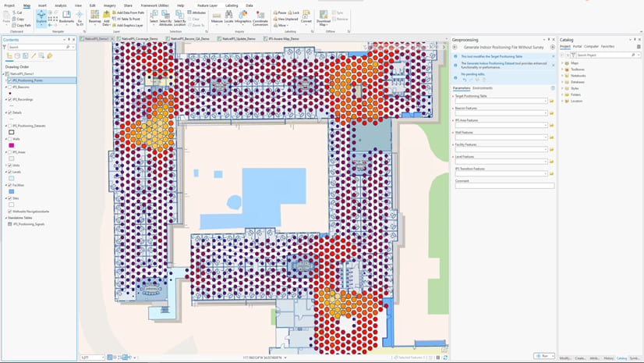This screenshot has width=644, height=363.
Task: Click the Comment input field
Action: pos(504,186)
